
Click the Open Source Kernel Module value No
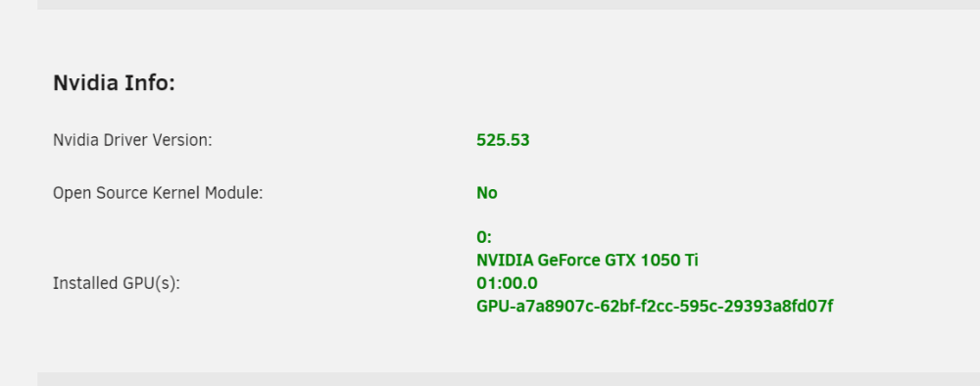487,192
